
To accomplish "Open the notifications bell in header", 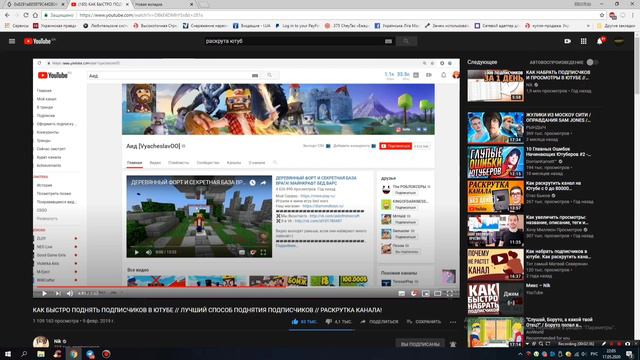I will pos(600,41).
